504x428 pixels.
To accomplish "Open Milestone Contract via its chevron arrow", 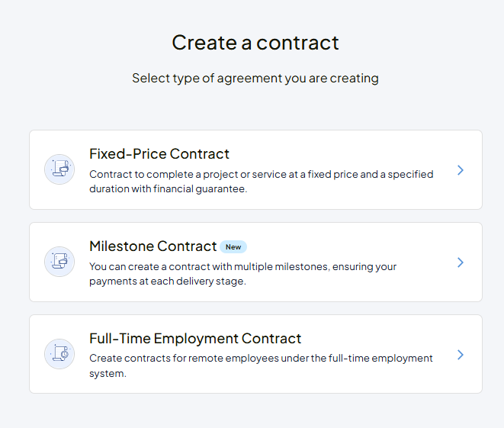I will [x=461, y=262].
